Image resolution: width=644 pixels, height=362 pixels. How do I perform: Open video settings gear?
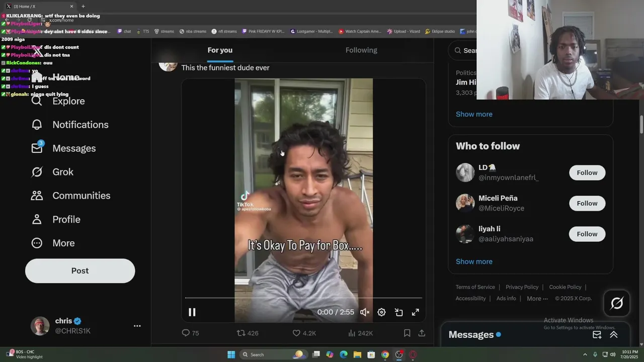point(381,312)
